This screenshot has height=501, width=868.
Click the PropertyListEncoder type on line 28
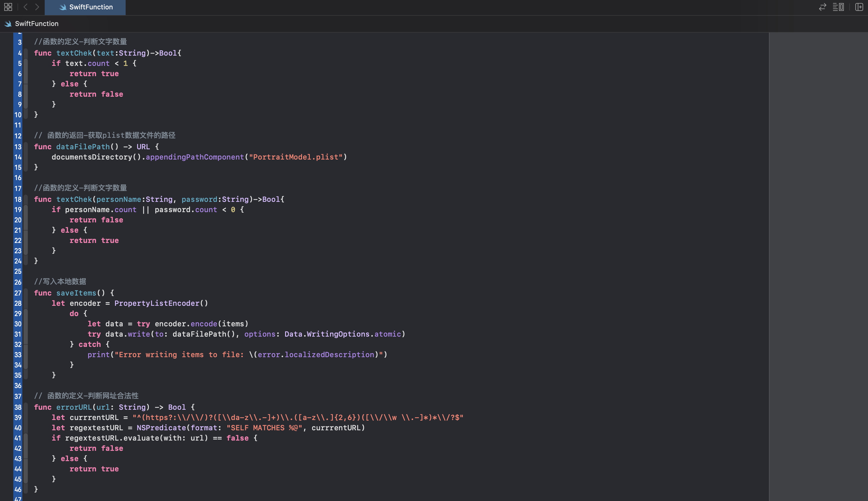point(156,303)
